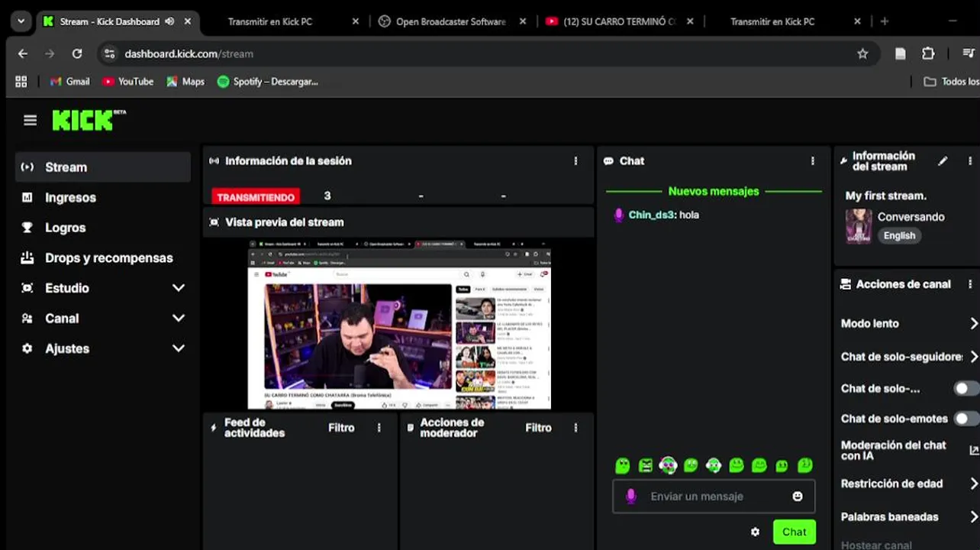Viewport: 980px width, 550px height.
Task: Open the browser apps grid icon
Action: 21,82
